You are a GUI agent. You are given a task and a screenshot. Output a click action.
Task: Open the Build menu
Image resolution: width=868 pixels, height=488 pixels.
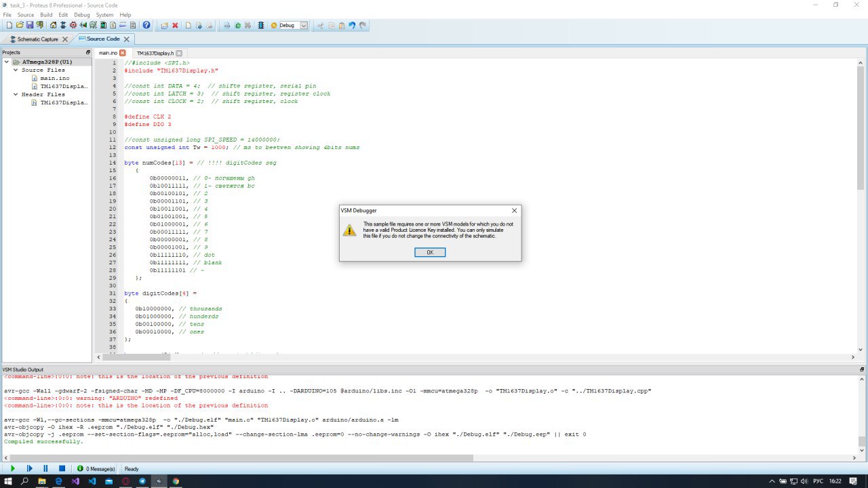pyautogui.click(x=46, y=14)
